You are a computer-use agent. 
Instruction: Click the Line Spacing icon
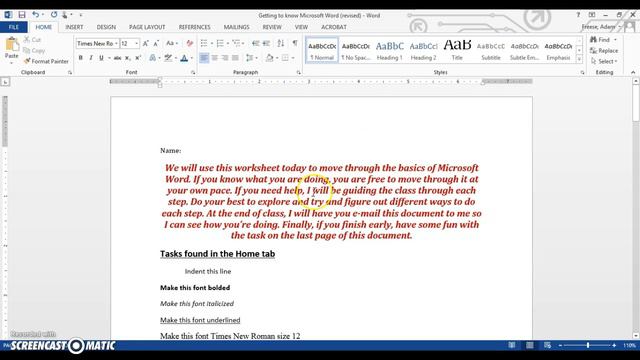pyautogui.click(x=249, y=58)
